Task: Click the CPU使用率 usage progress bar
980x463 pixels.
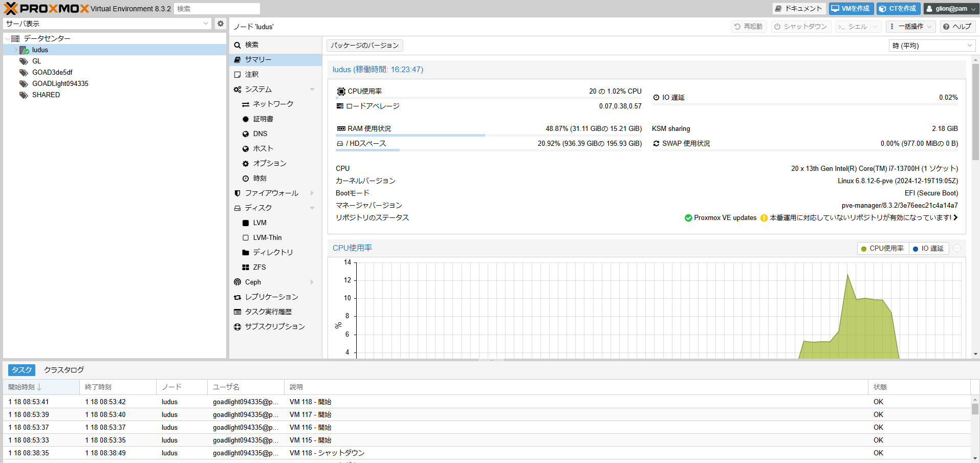Action: click(x=489, y=98)
